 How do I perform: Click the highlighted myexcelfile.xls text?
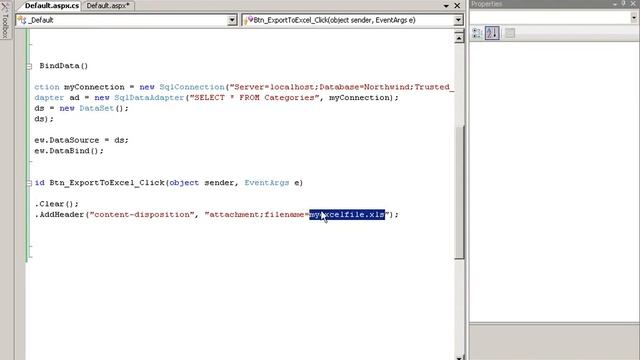[x=347, y=215]
